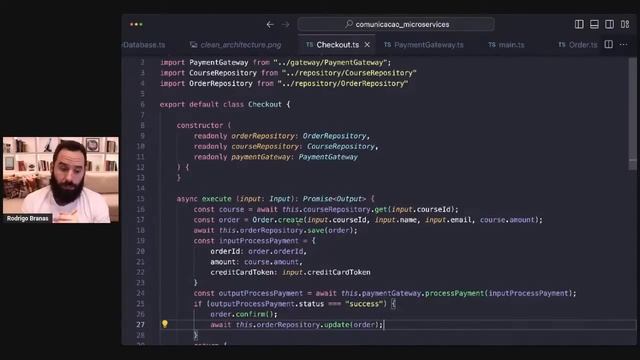Toggle the secondary side bar layout icon
This screenshot has width=640, height=360.
609,24
